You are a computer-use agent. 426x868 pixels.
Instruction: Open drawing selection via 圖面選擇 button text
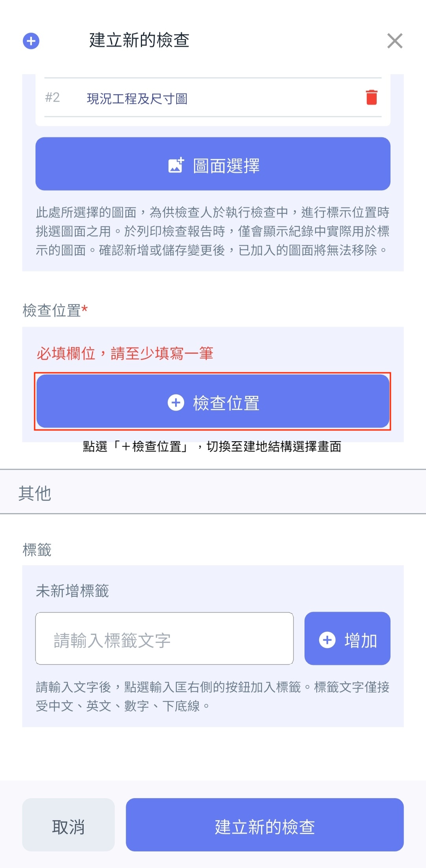226,166
